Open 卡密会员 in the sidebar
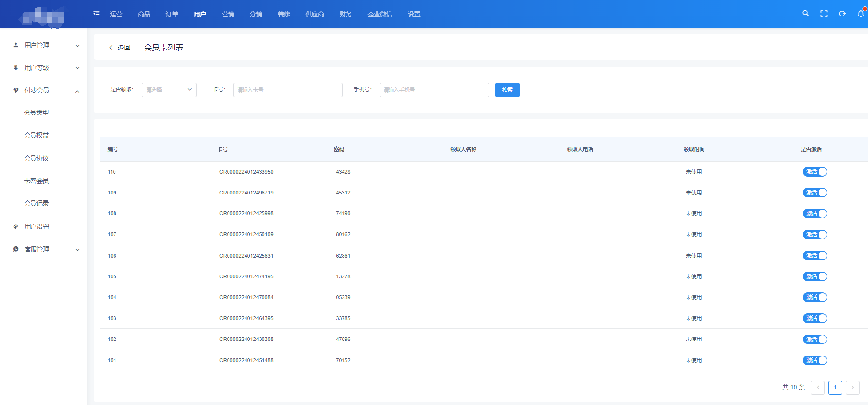Screen dimensions: 868x405 tap(36, 181)
